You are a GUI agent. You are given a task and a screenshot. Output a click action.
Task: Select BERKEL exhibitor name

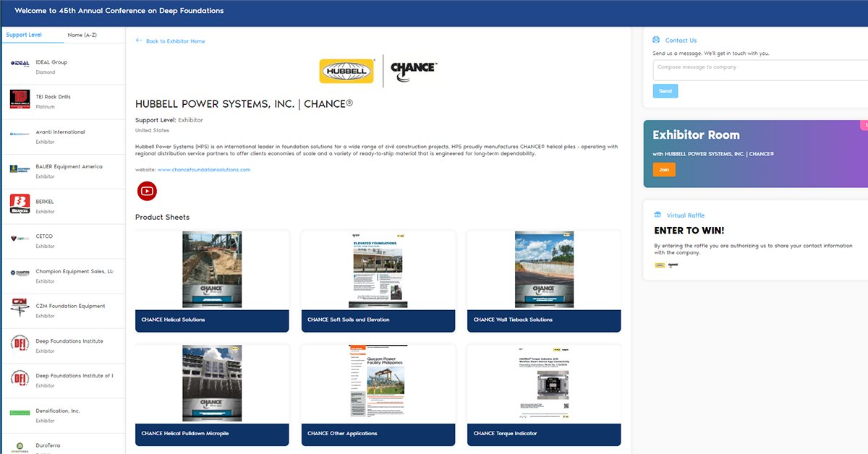[45, 202]
